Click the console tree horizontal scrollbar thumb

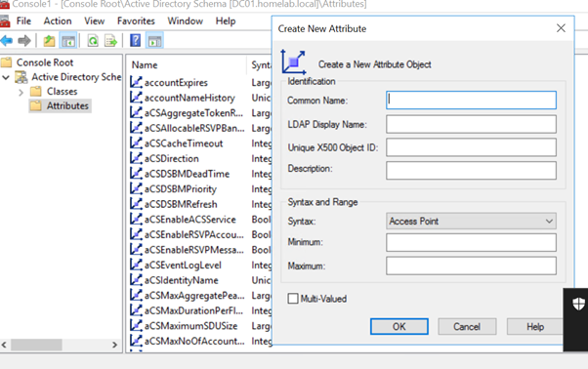click(36, 345)
